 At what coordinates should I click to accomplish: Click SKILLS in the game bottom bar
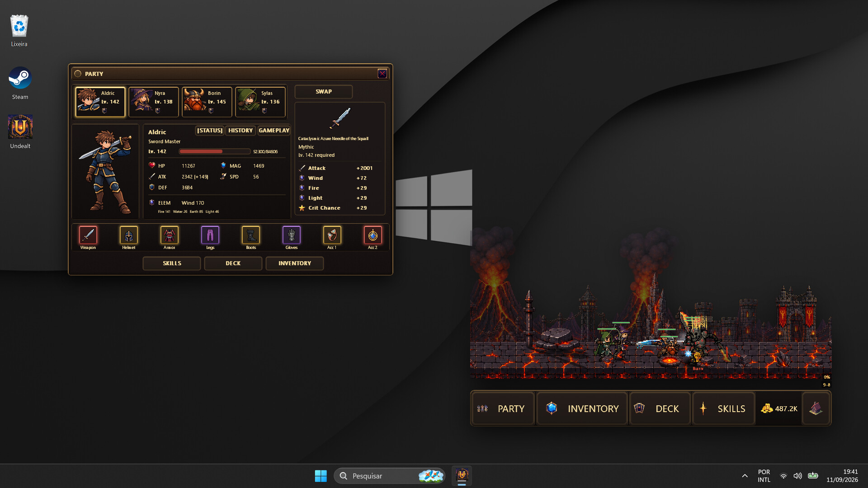pyautogui.click(x=724, y=408)
